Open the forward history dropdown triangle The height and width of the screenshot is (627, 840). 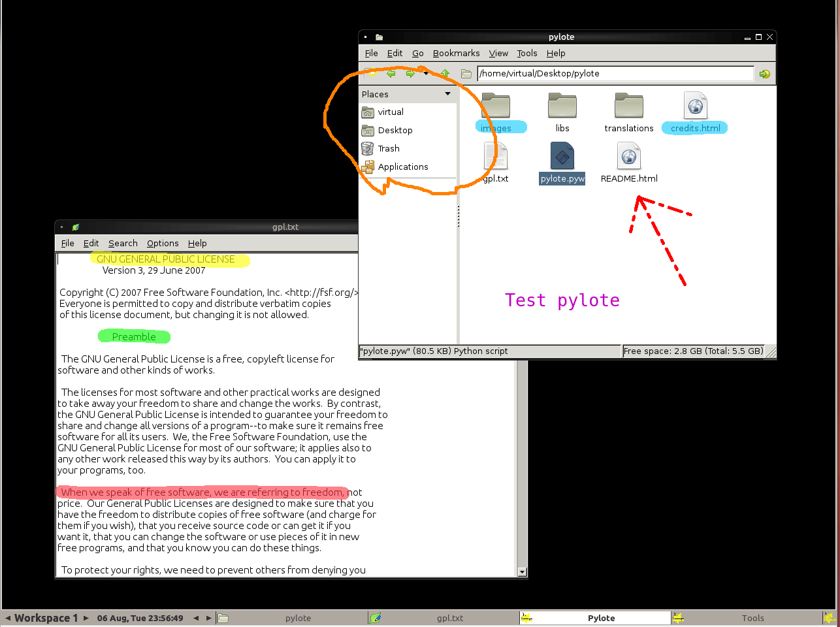click(x=426, y=73)
